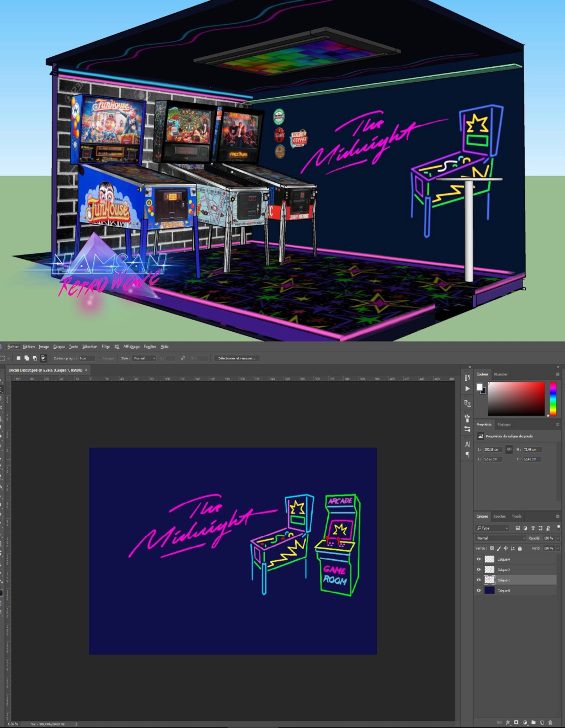The height and width of the screenshot is (728, 565).
Task: Select the Calques panel tab
Action: (x=482, y=517)
